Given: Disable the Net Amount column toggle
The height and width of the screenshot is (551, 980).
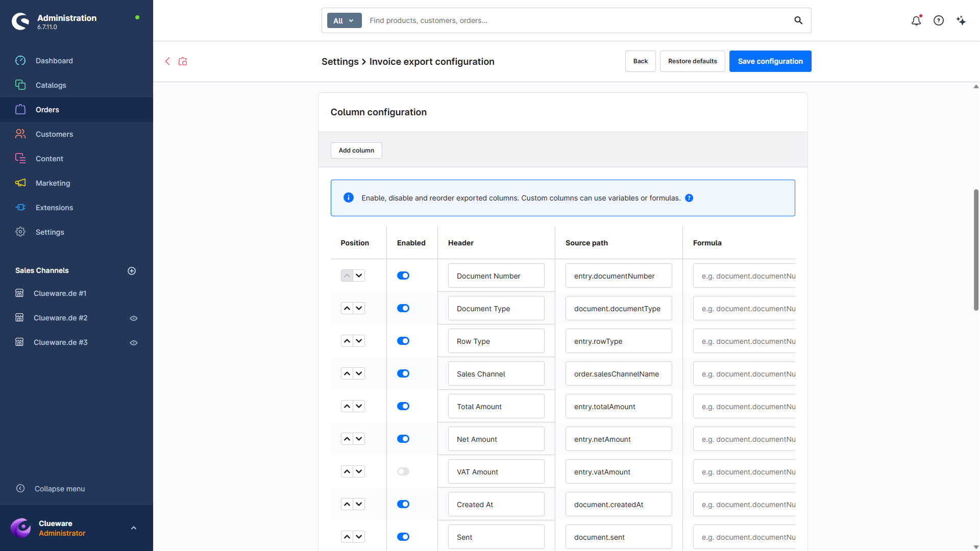Looking at the screenshot, I should tap(403, 439).
